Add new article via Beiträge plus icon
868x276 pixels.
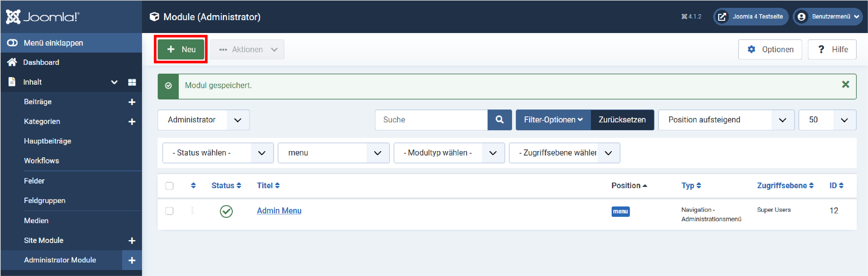(x=132, y=102)
